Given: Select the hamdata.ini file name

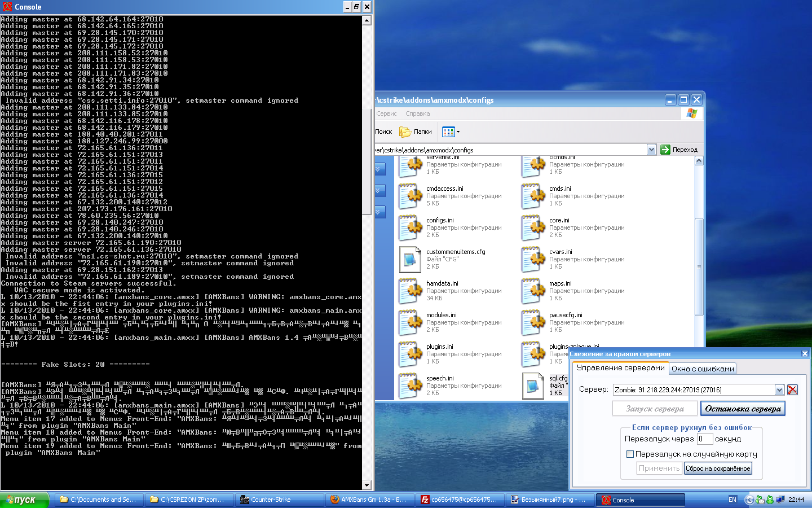Looking at the screenshot, I should [x=442, y=283].
